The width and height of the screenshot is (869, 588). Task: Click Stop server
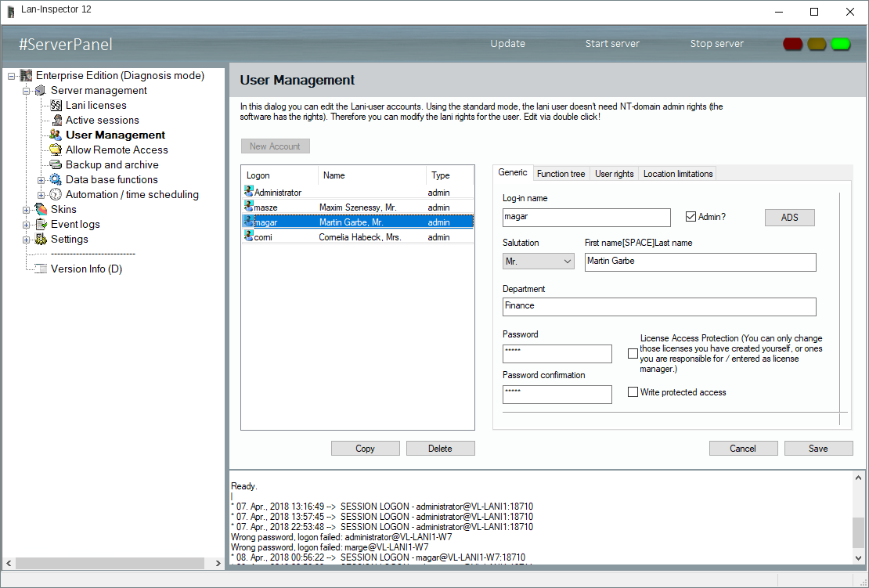click(716, 43)
